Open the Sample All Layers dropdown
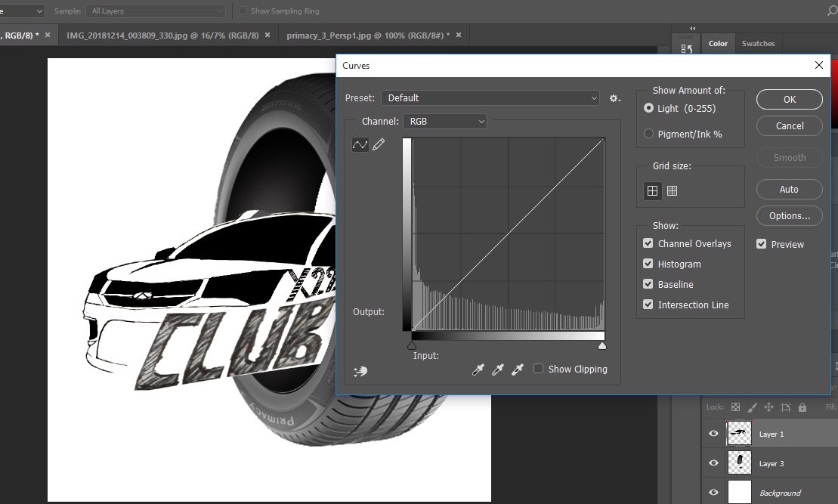Image resolution: width=838 pixels, height=504 pixels. (156, 11)
